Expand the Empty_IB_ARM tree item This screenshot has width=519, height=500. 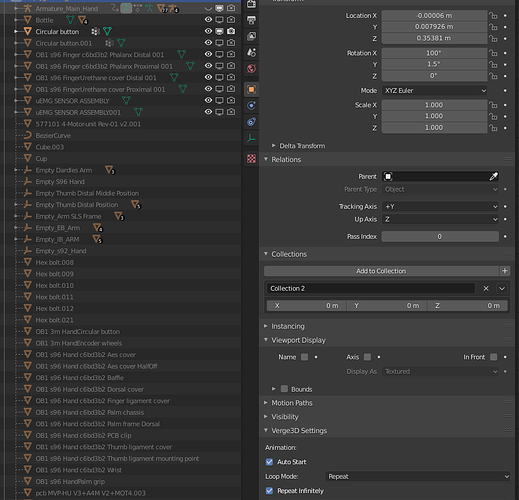15,239
